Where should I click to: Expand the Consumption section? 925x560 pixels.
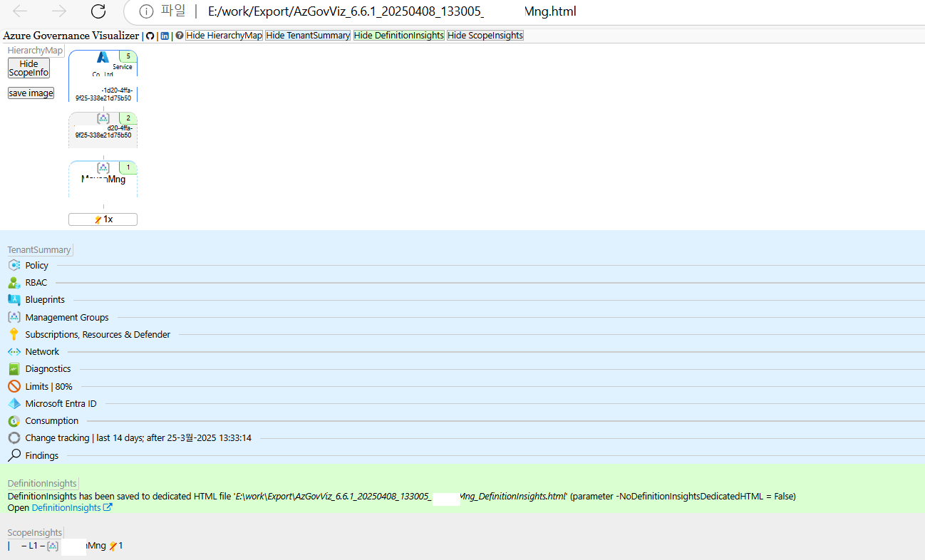pos(52,421)
